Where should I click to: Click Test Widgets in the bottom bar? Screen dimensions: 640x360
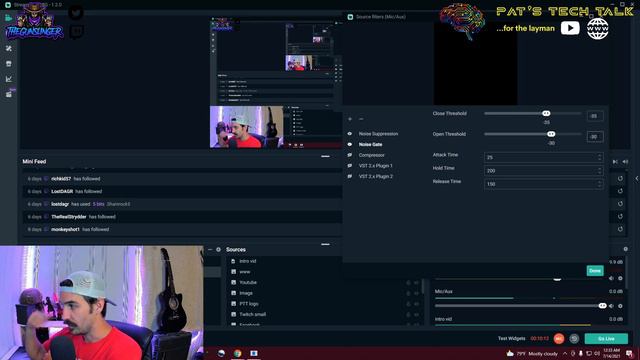tap(511, 338)
